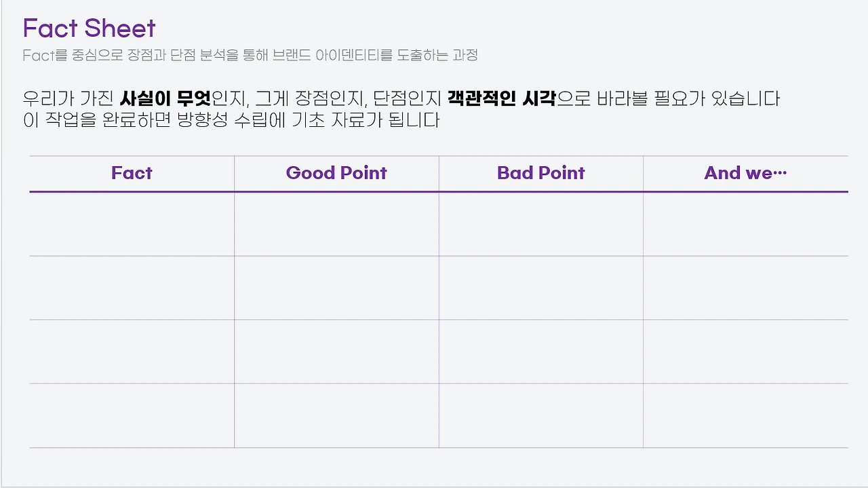The image size is (868, 488).
Task: Click the third row cell under And we…
Action: 745,352
